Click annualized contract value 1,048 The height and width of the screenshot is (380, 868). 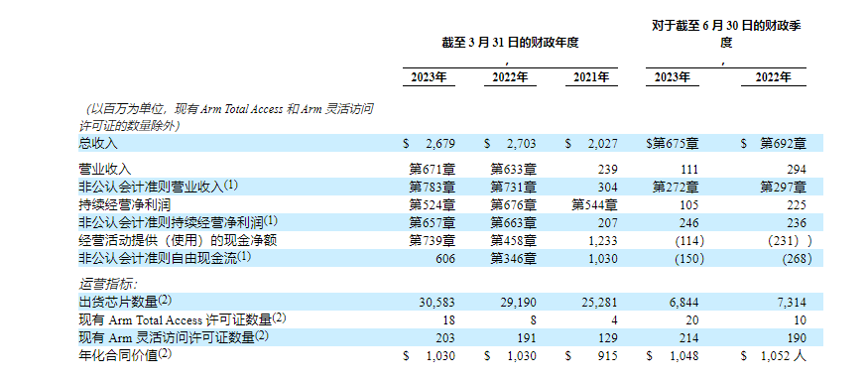pos(684,355)
